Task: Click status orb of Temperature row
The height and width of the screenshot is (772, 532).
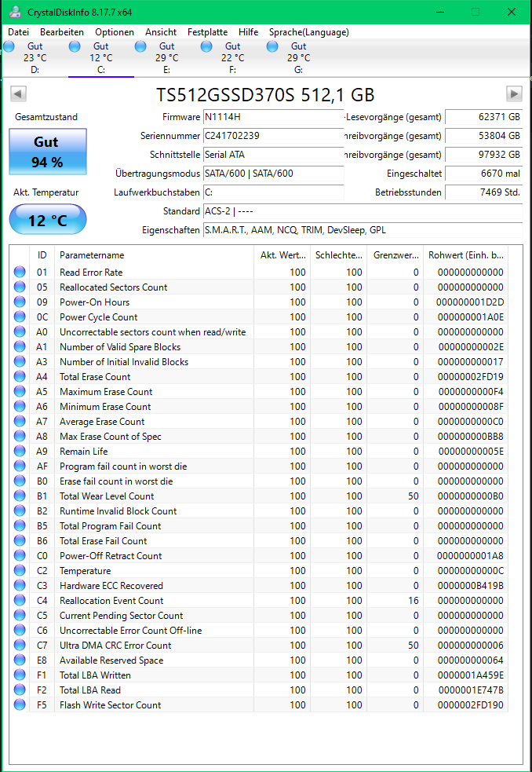Action: tap(20, 571)
